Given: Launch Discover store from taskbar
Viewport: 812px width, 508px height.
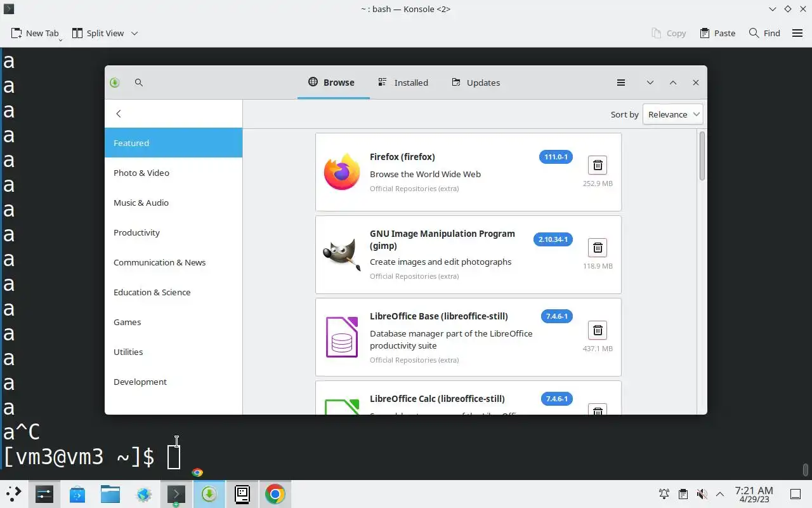Looking at the screenshot, I should click(x=77, y=494).
